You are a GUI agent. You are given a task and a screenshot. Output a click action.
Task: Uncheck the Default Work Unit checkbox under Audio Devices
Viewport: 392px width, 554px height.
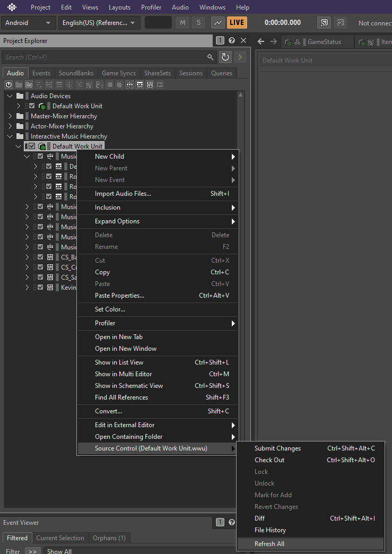click(x=32, y=106)
